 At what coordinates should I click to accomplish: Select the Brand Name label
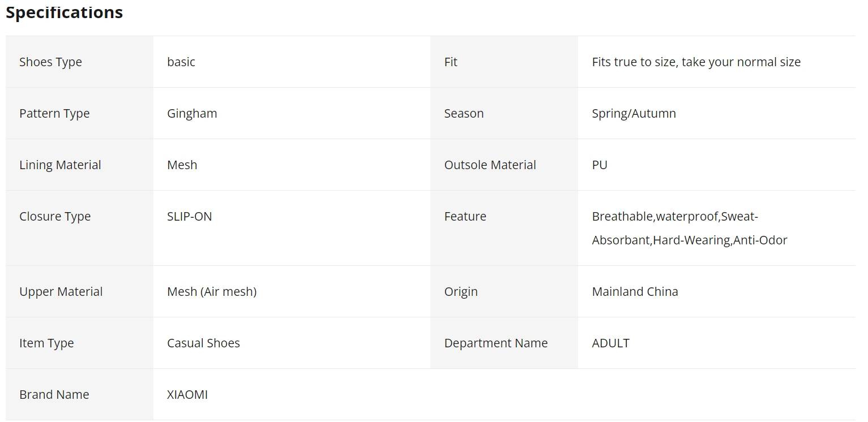(x=54, y=394)
